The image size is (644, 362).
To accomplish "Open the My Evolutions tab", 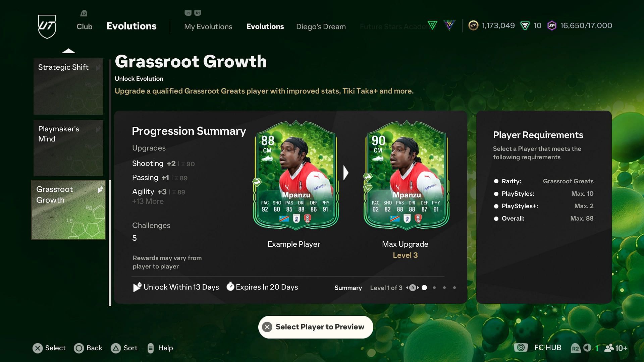I will click(208, 26).
